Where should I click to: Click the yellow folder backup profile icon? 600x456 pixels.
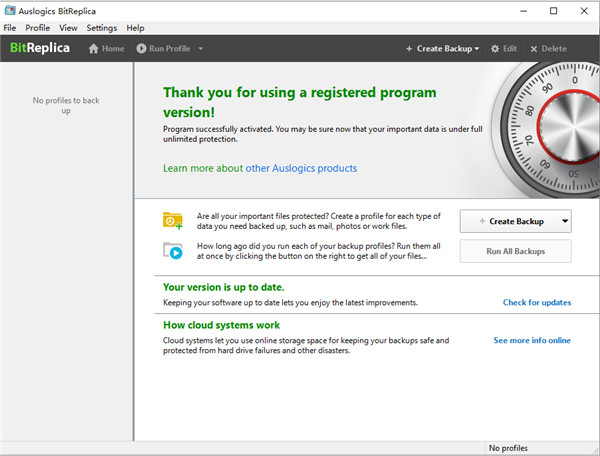click(173, 221)
